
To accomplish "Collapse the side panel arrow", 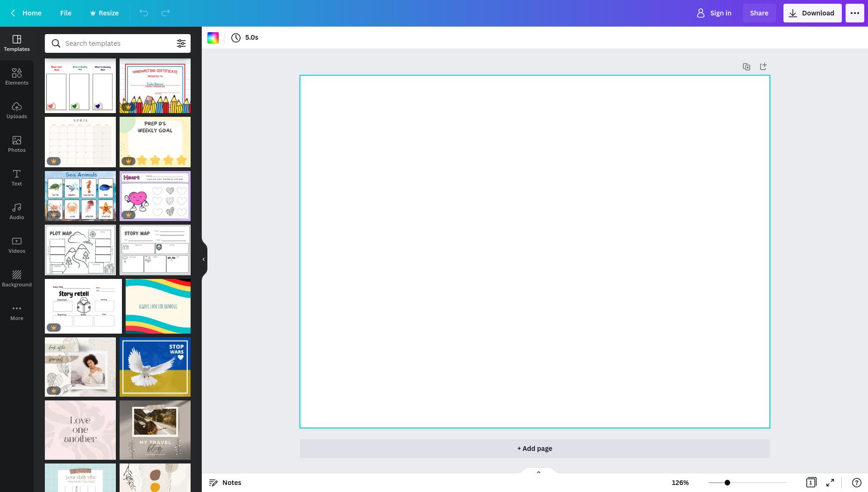I will point(204,259).
